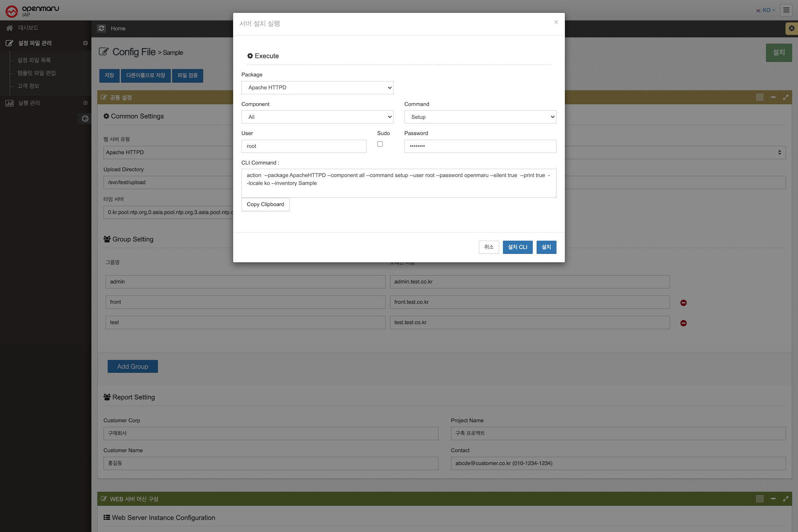
Task: Click the refresh icon beside Home
Action: (101, 28)
